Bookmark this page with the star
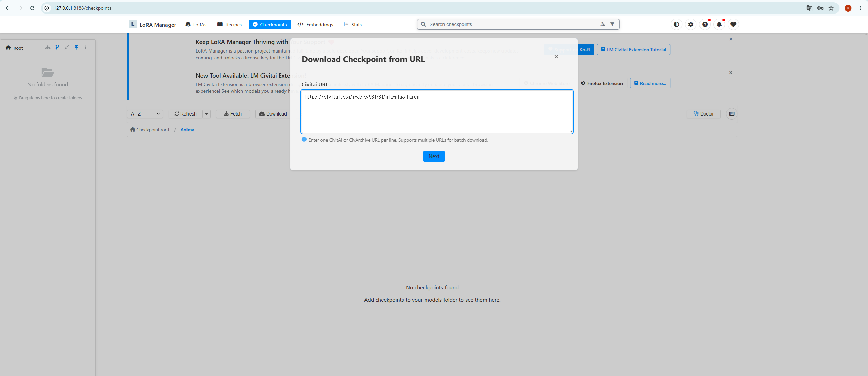Viewport: 868px width, 376px height. (831, 8)
